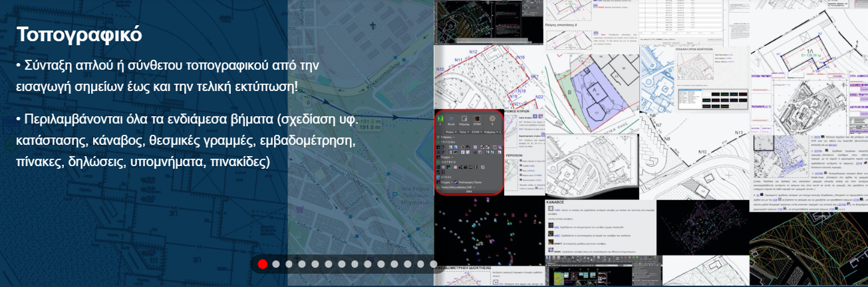Open the purple-shaded building plot thumbnail
The height and width of the screenshot is (287, 868).
[x=592, y=93]
